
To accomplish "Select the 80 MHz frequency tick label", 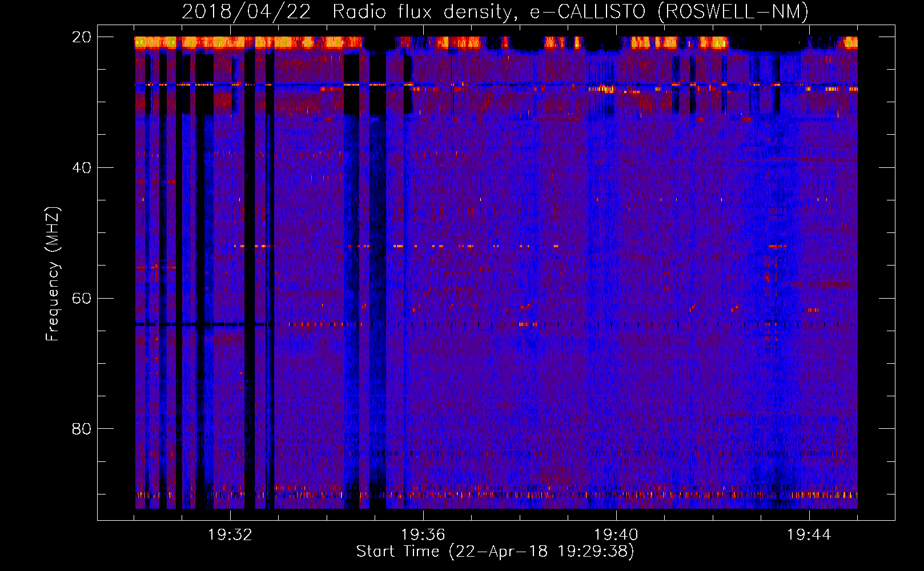I will [81, 429].
